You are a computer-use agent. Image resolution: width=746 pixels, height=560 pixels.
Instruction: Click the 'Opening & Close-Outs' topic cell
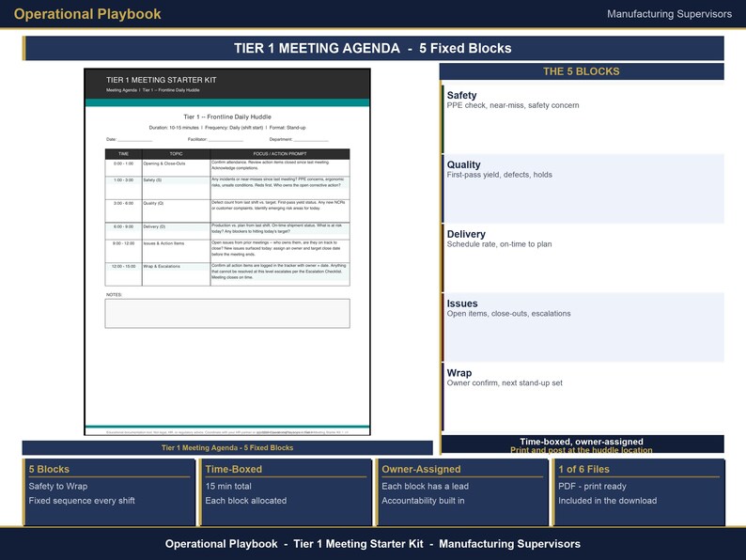tap(176, 168)
